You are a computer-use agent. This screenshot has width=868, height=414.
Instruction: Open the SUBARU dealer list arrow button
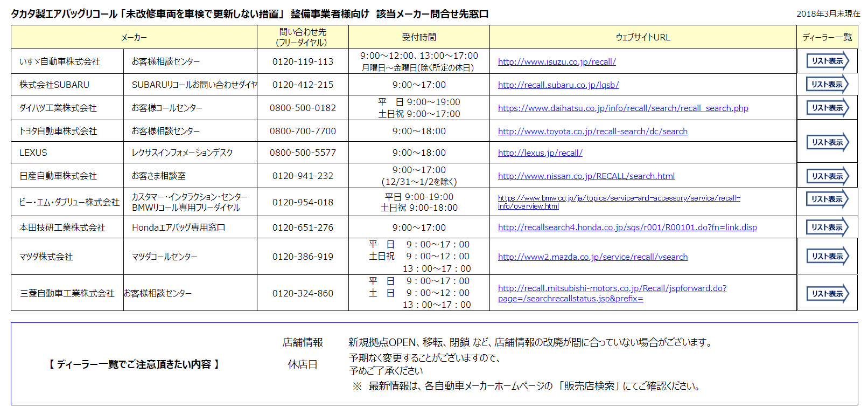[828, 84]
